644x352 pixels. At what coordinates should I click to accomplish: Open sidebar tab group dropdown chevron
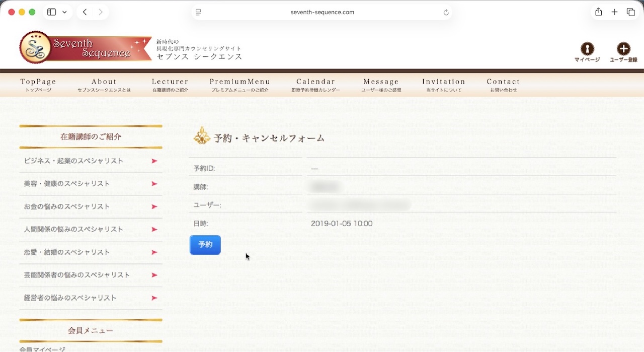64,12
